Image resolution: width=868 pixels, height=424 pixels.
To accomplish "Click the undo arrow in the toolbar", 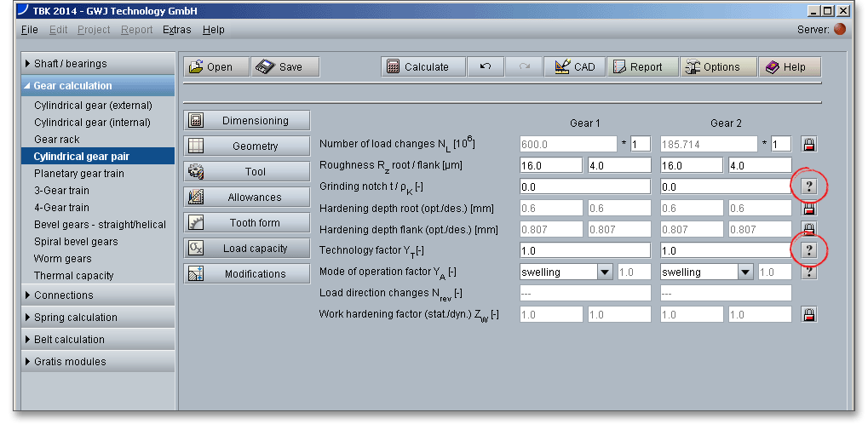I will pyautogui.click(x=486, y=67).
